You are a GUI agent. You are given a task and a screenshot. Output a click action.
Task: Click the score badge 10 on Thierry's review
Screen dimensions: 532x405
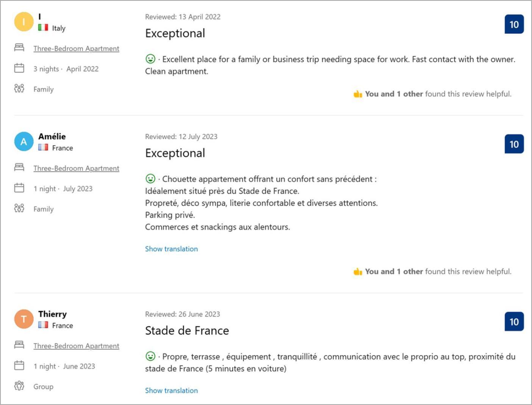(514, 322)
